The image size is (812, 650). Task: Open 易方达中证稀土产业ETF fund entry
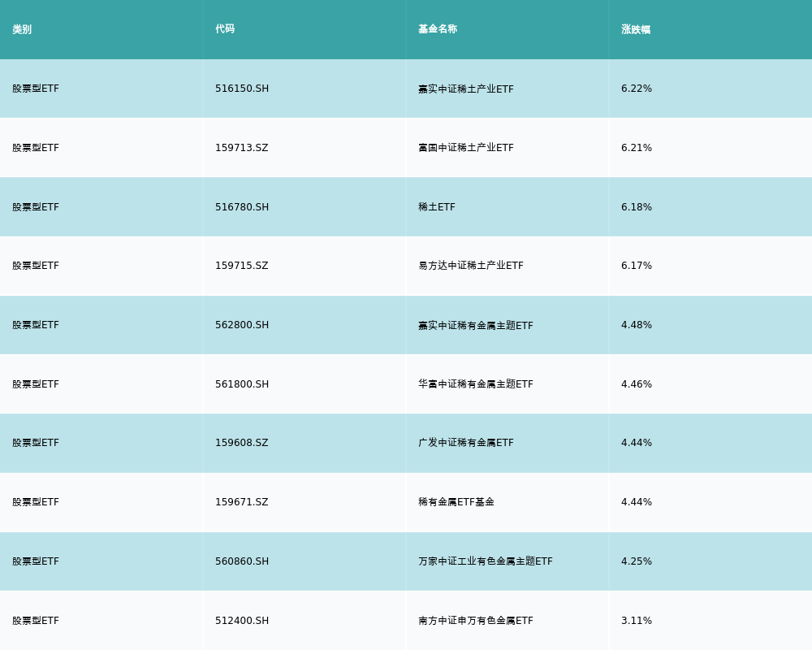(x=471, y=266)
